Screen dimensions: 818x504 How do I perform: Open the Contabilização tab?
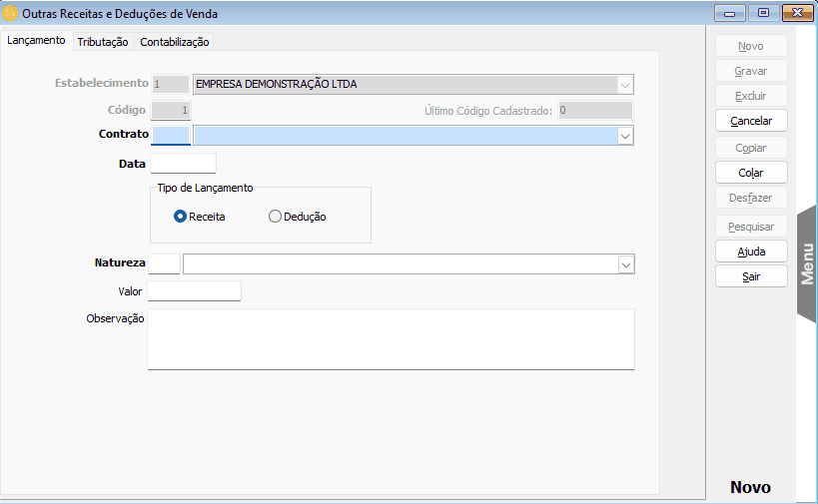click(175, 42)
